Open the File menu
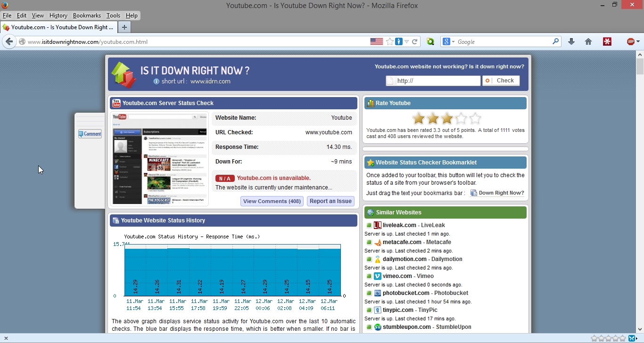644x343 pixels. coord(7,16)
